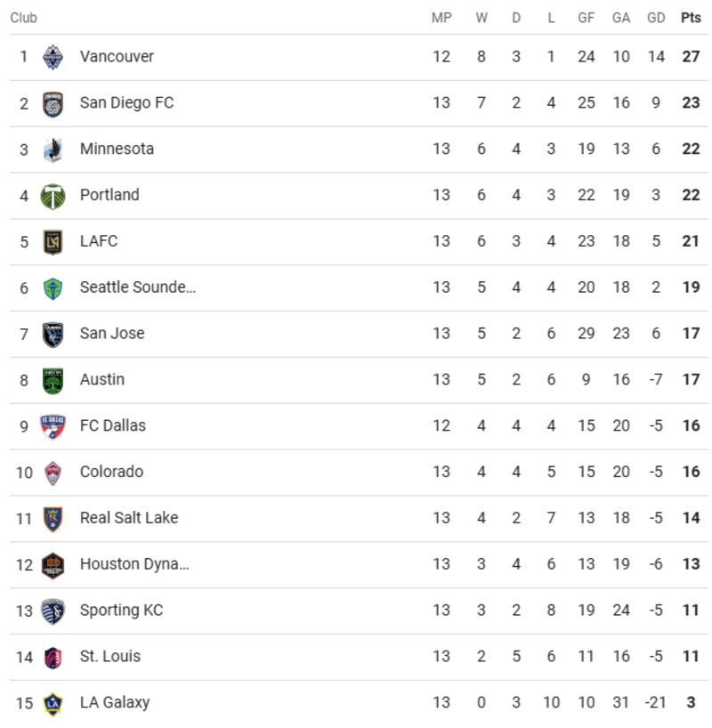
Task: Click the Pts column header
Action: tap(691, 18)
